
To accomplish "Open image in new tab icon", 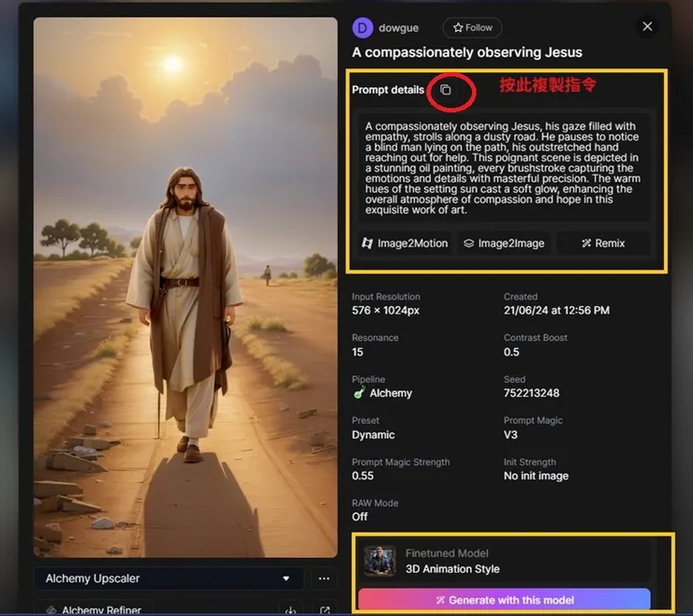I will click(x=325, y=610).
